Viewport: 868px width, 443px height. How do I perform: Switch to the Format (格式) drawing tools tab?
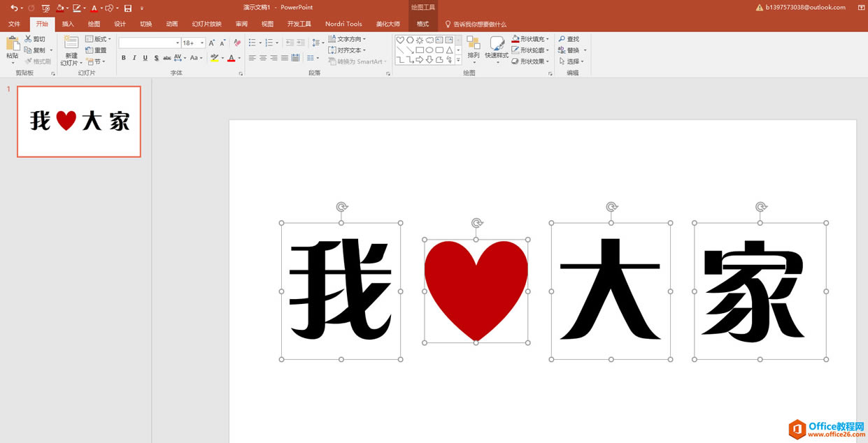pos(422,24)
